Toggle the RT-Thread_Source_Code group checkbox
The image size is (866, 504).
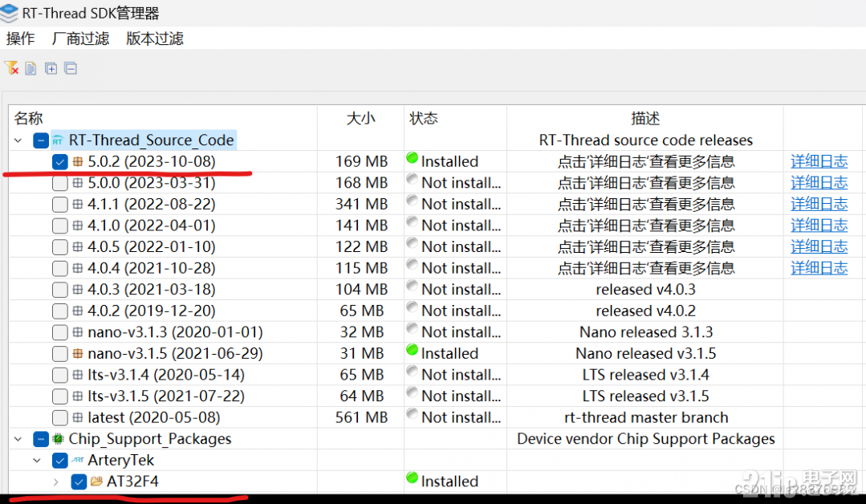(x=41, y=140)
